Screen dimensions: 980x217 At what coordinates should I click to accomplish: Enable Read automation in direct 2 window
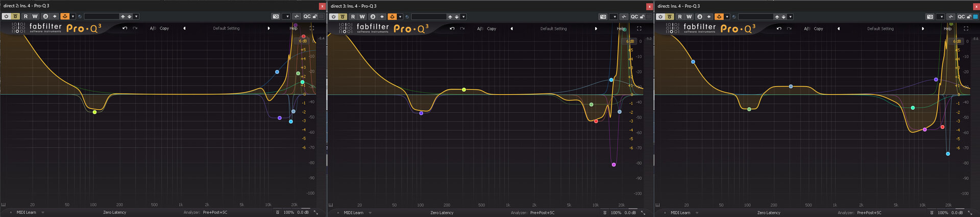[x=26, y=16]
